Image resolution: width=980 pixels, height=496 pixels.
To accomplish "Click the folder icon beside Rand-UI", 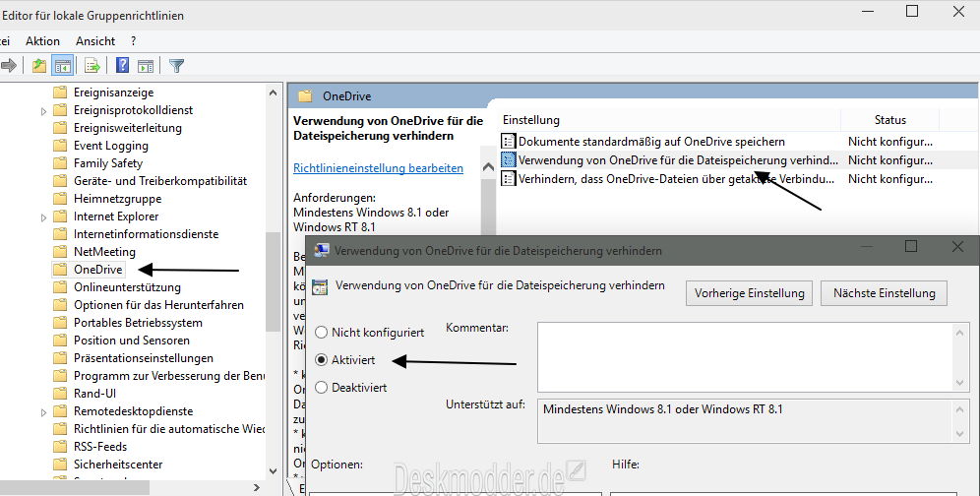I will point(60,394).
